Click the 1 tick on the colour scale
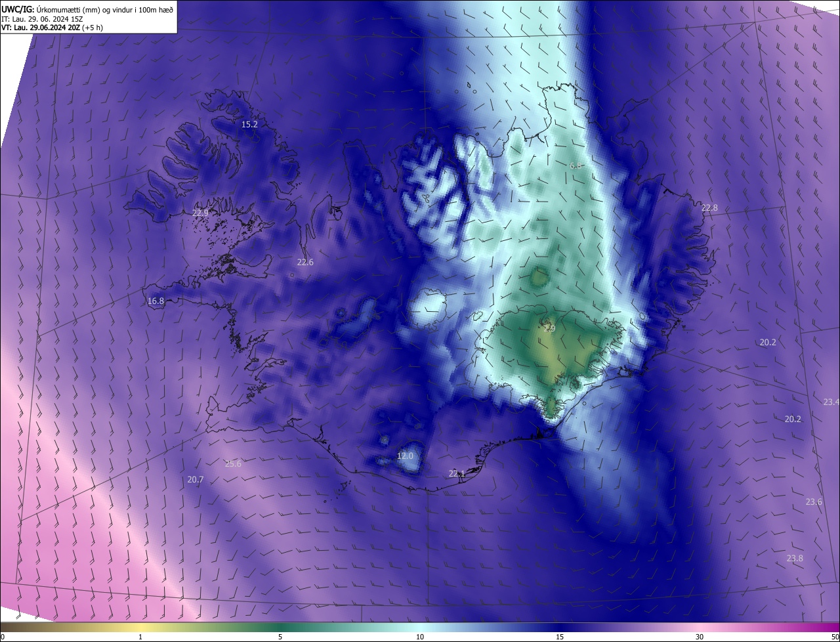 (140, 637)
